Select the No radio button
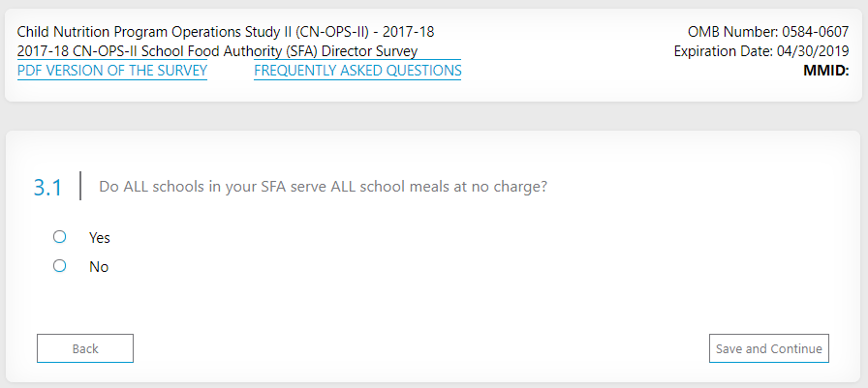Image resolution: width=868 pixels, height=388 pixels. (59, 266)
